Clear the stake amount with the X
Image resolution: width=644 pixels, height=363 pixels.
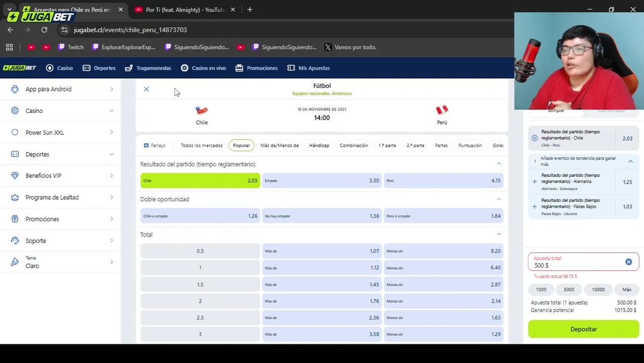(628, 262)
